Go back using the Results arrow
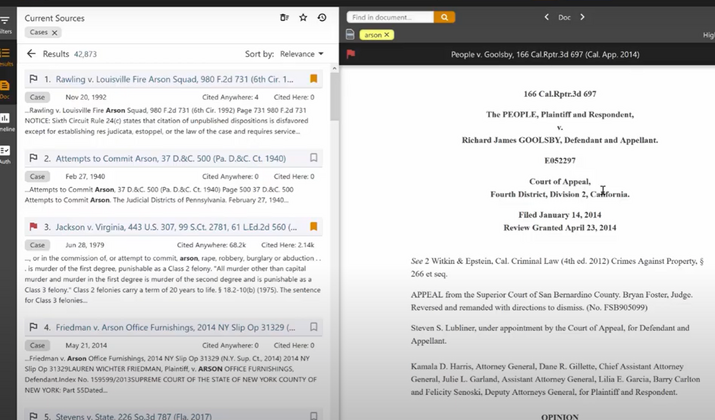The width and height of the screenshot is (715, 420). pyautogui.click(x=31, y=54)
